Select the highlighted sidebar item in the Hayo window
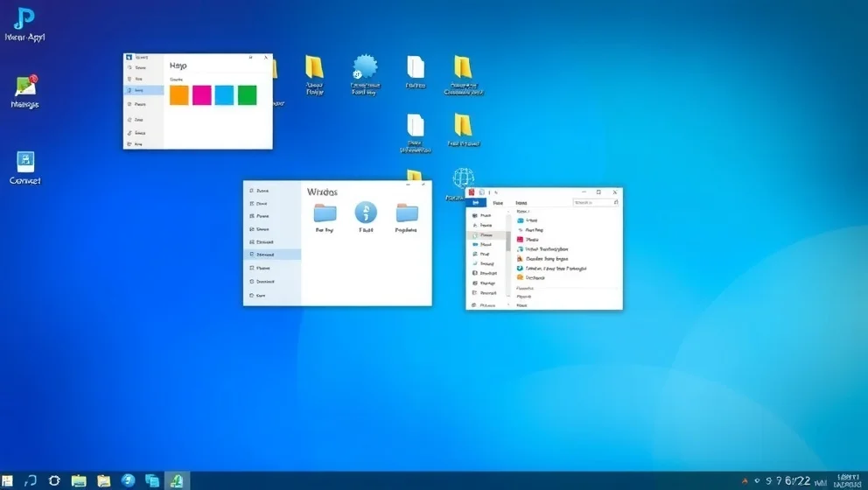 click(x=143, y=90)
